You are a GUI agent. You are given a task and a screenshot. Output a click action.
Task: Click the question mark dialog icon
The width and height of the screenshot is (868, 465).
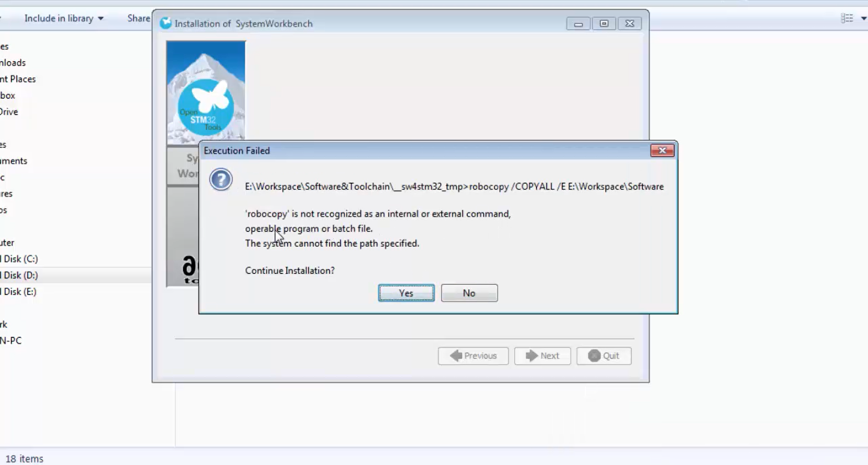point(221,180)
